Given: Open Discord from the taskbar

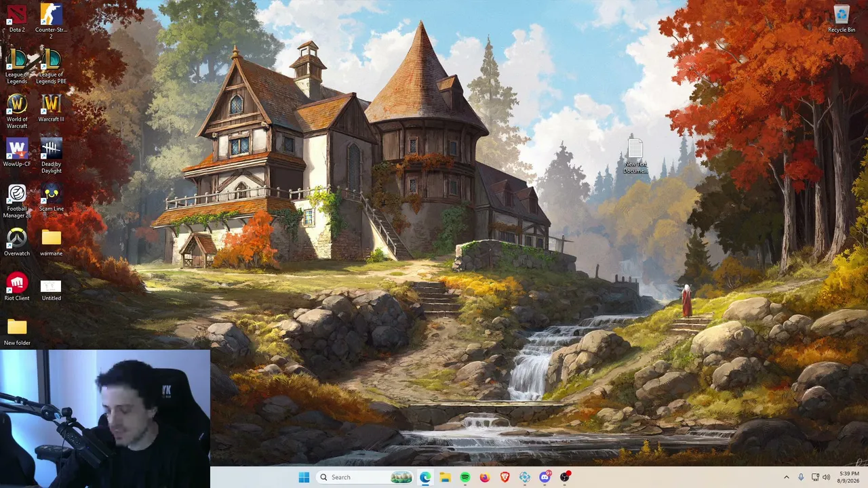Looking at the screenshot, I should click(545, 477).
